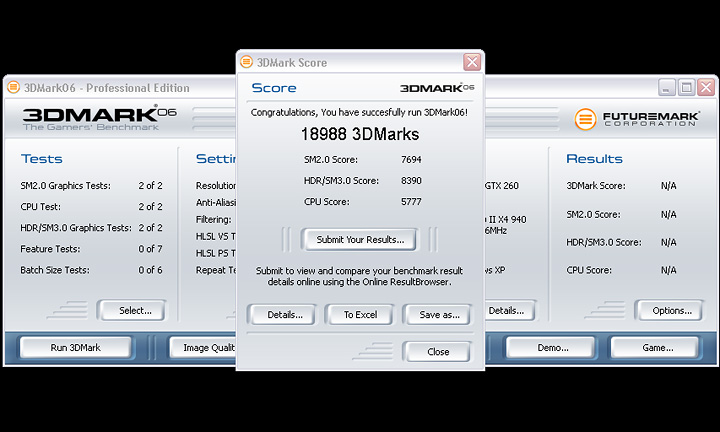Click the Game button
The width and height of the screenshot is (720, 432).
(x=657, y=348)
